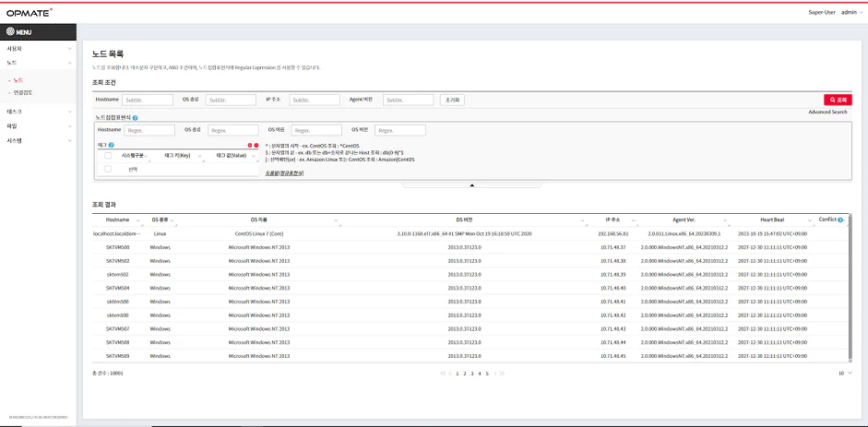The height and width of the screenshot is (427, 868).
Task: Click red add-tag plus icon
Action: pos(250,145)
